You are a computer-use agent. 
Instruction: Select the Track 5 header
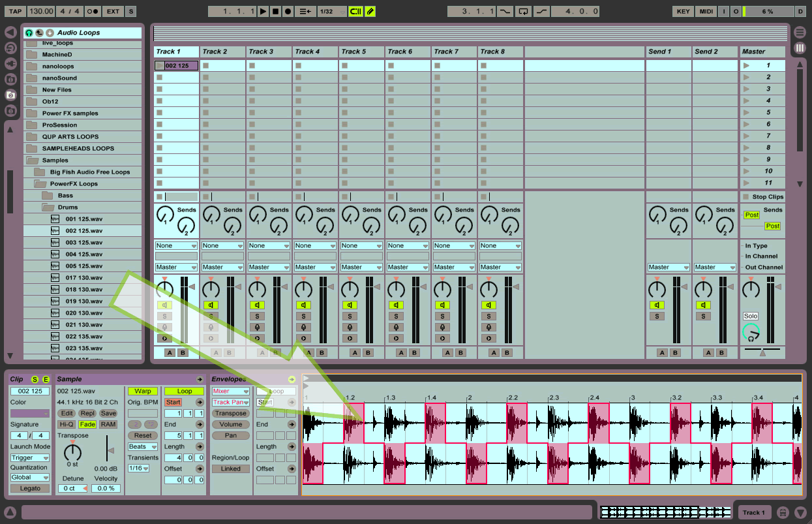[x=361, y=52]
